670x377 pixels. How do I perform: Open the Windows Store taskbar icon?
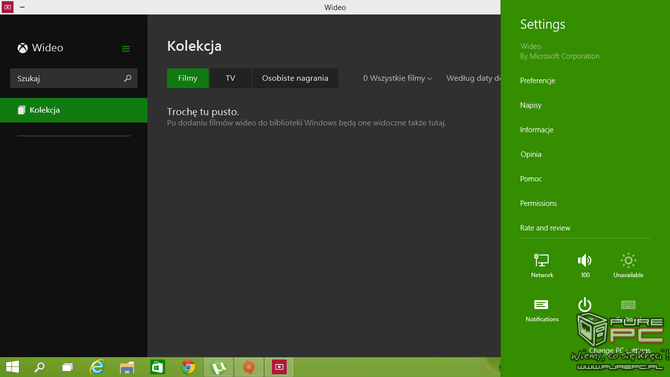[x=158, y=367]
